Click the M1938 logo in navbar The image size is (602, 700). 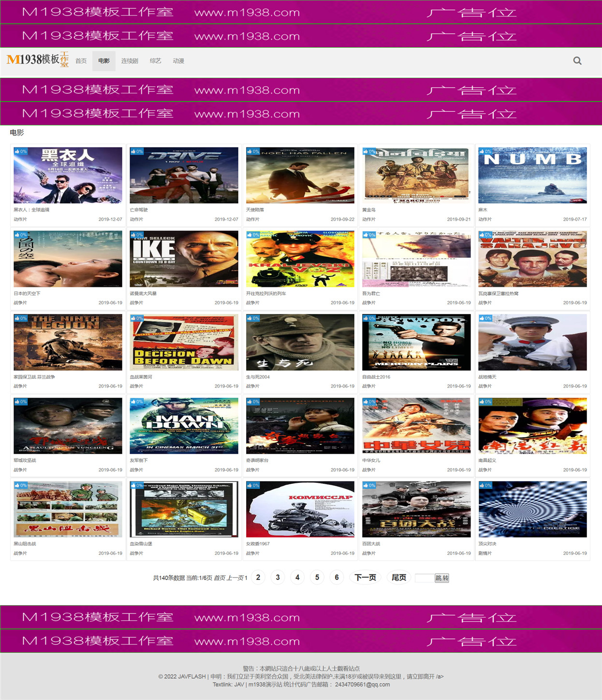click(x=38, y=60)
